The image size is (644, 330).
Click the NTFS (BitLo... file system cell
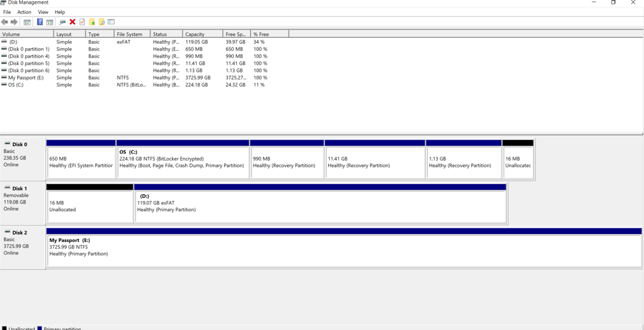131,85
